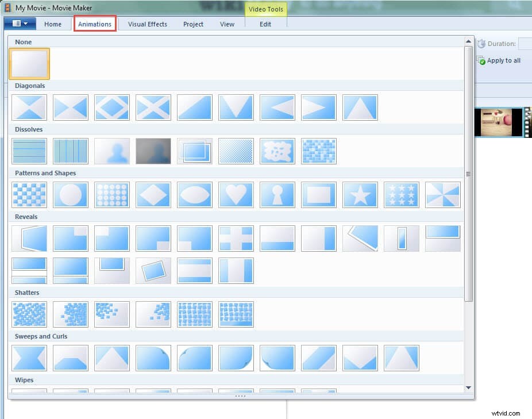Image resolution: width=532 pixels, height=419 pixels.
Task: Select the Star transition in Patterns and Shapes
Action: point(360,195)
